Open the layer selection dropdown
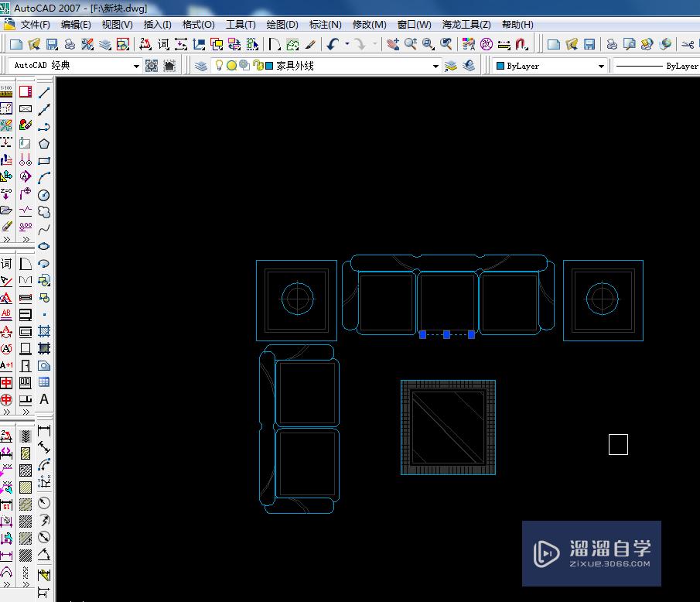The height and width of the screenshot is (602, 700). tap(435, 65)
